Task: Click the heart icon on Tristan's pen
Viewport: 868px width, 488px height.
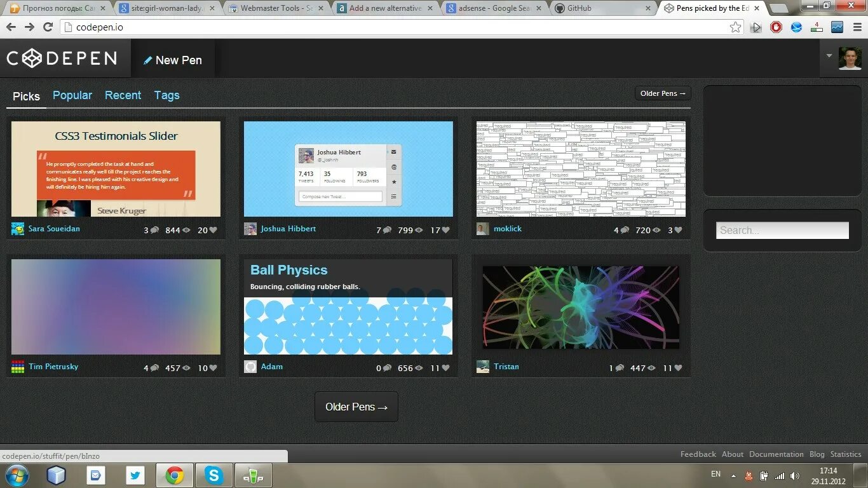Action: point(678,368)
